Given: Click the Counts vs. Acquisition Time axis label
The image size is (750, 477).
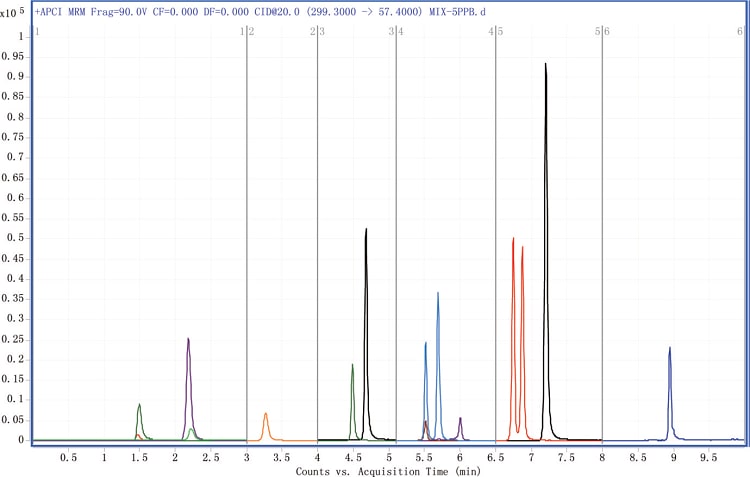Looking at the screenshot, I should pyautogui.click(x=389, y=469).
